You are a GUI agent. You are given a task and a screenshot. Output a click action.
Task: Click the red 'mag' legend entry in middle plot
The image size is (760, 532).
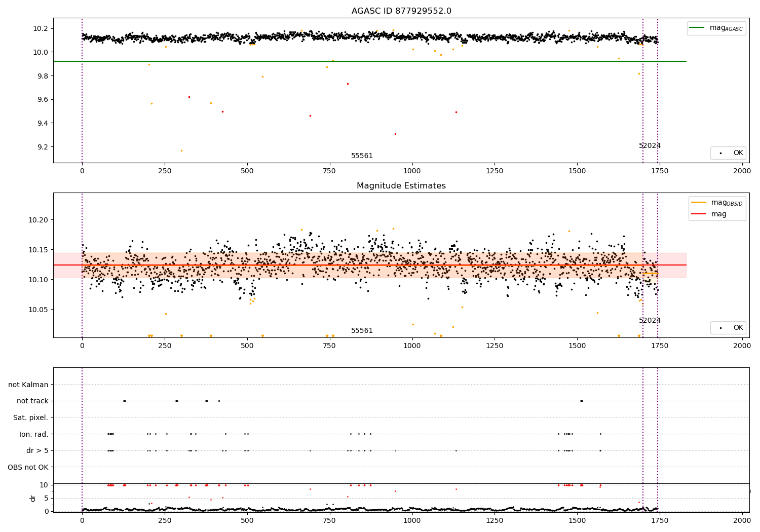click(x=709, y=214)
